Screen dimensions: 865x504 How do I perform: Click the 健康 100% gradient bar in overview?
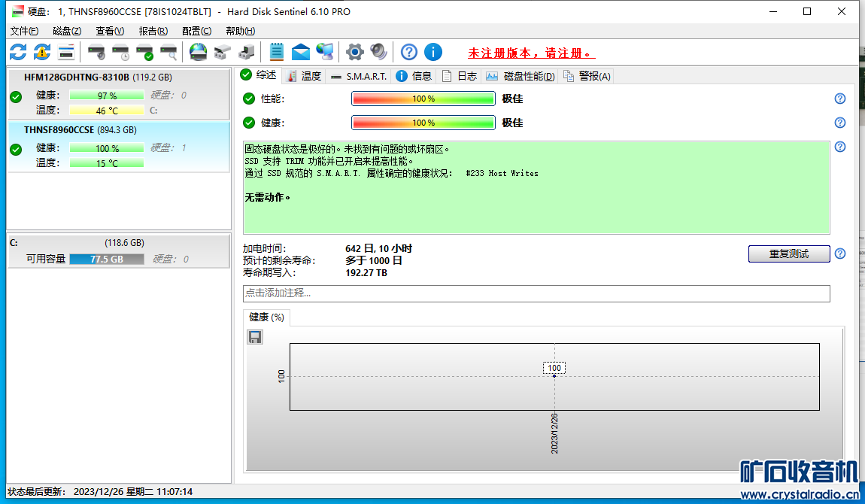click(x=423, y=123)
